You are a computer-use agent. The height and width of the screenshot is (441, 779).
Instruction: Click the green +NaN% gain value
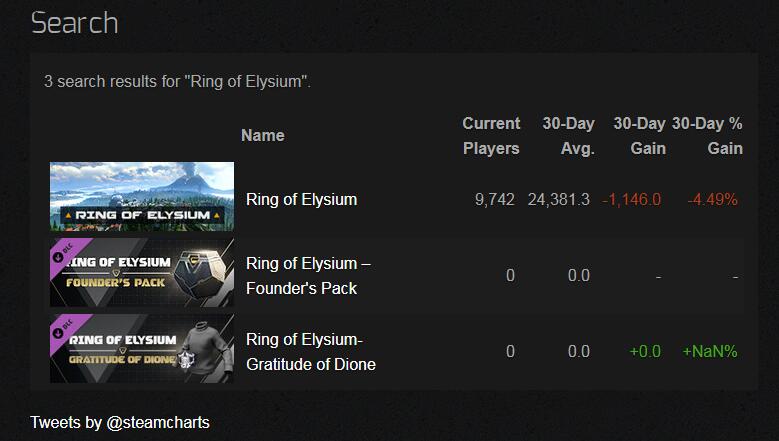coord(710,351)
